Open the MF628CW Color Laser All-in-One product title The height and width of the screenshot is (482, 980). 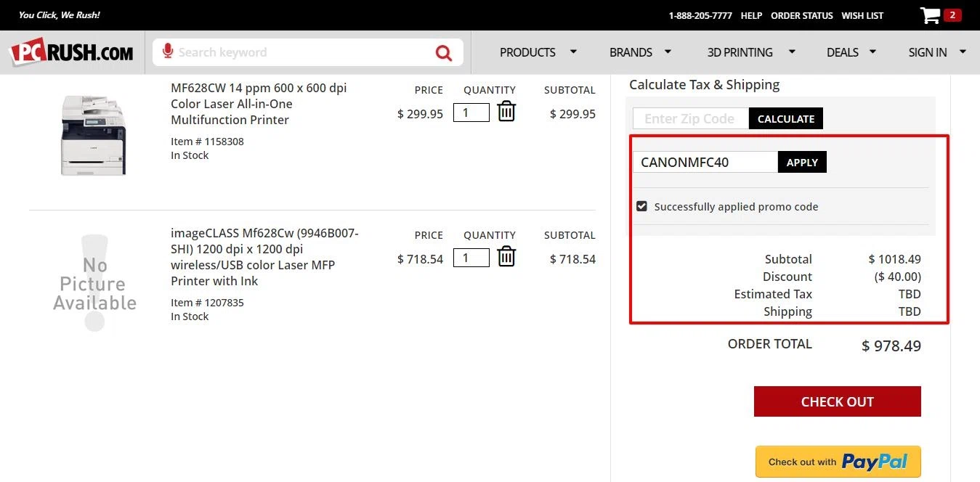pyautogui.click(x=259, y=104)
